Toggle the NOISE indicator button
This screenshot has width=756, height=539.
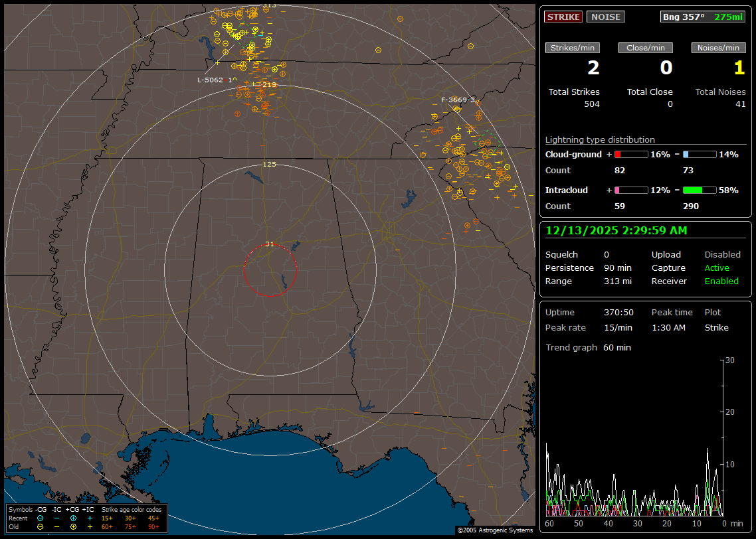pyautogui.click(x=605, y=17)
